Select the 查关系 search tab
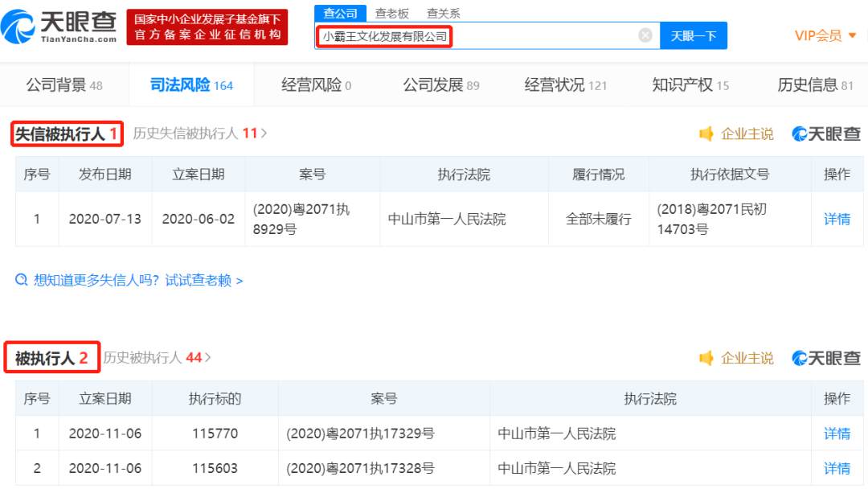The height and width of the screenshot is (489, 868). pyautogui.click(x=444, y=14)
